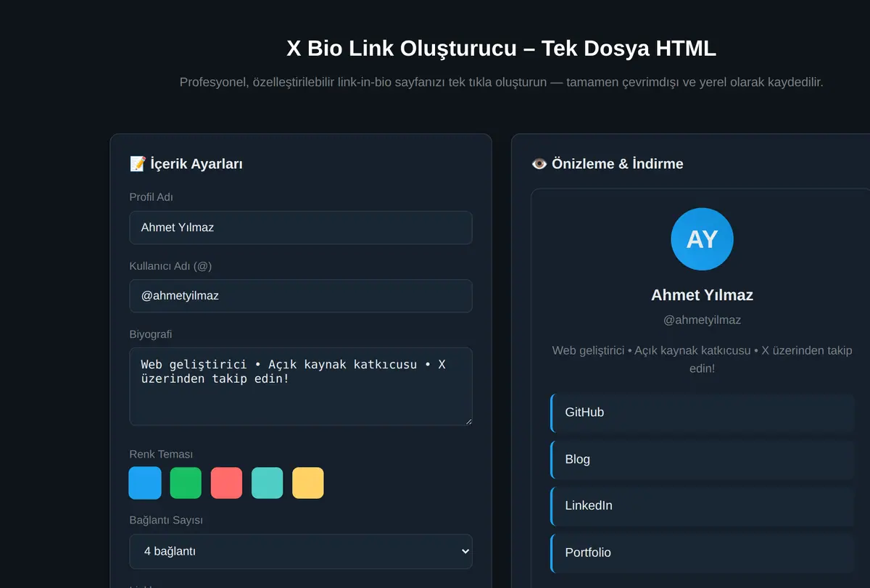
Task: Open the Portfolio link in preview
Action: [703, 552]
